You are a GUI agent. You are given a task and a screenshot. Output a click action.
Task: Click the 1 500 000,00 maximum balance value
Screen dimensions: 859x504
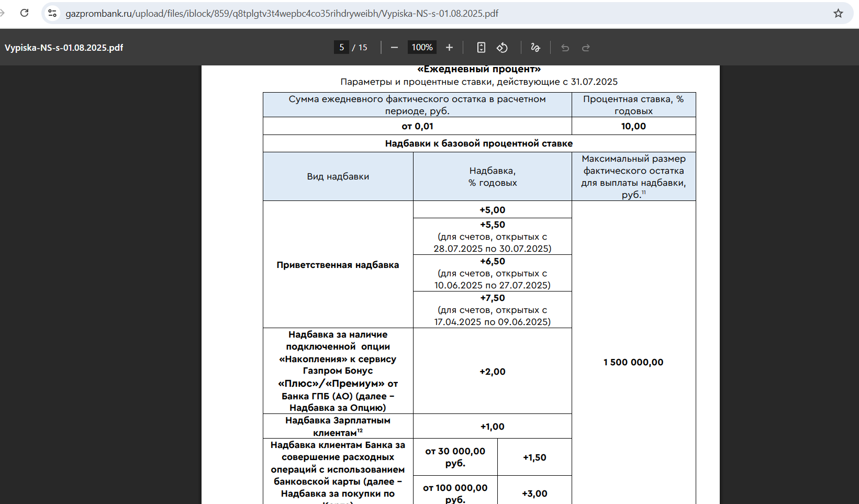[633, 362]
